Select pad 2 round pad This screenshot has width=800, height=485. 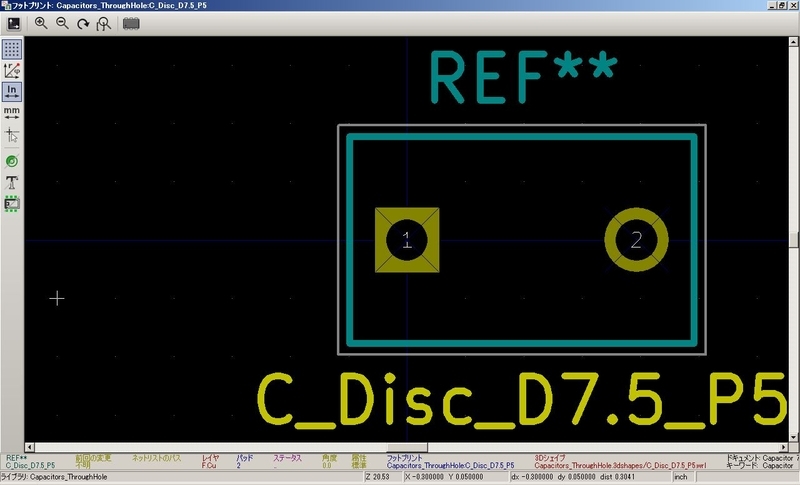click(x=636, y=240)
